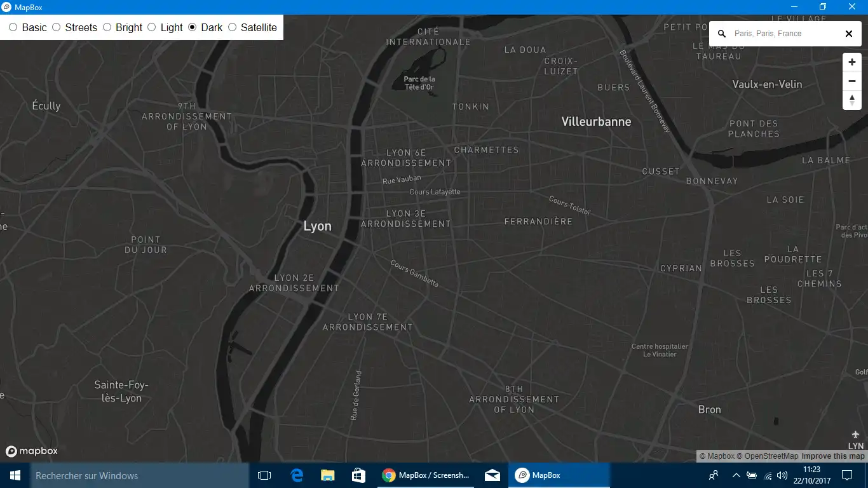Screen dimensions: 868x488
Task: Switch to the Bright map style
Action: [107, 27]
